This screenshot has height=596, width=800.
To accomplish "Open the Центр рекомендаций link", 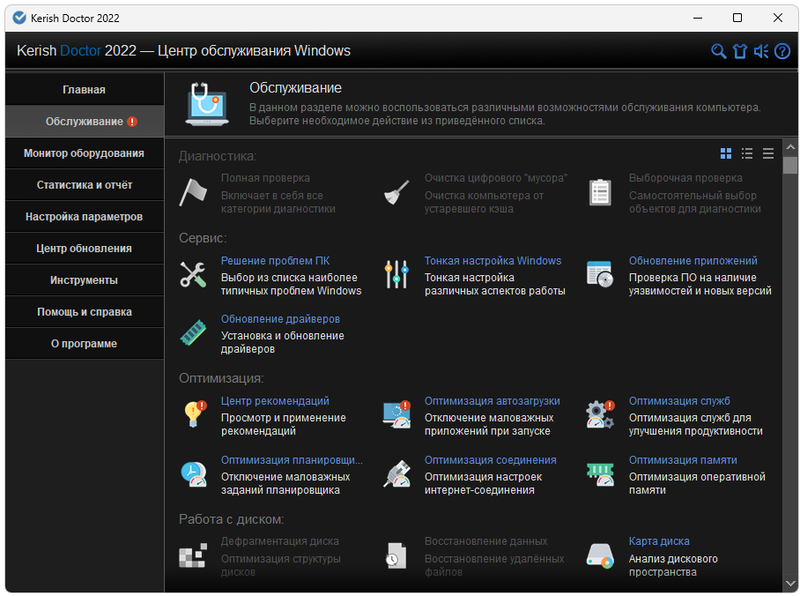I will click(x=275, y=401).
